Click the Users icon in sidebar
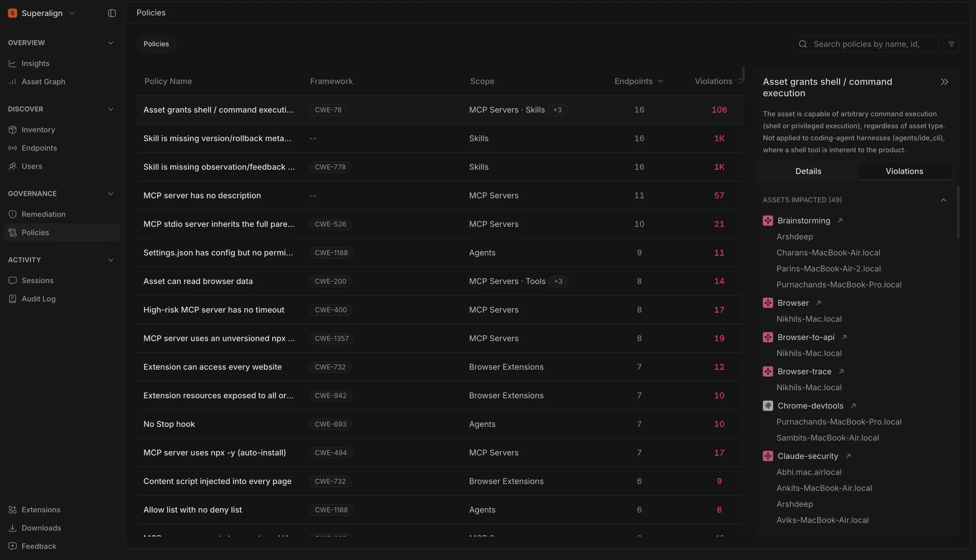This screenshot has width=976, height=560. 13,166
